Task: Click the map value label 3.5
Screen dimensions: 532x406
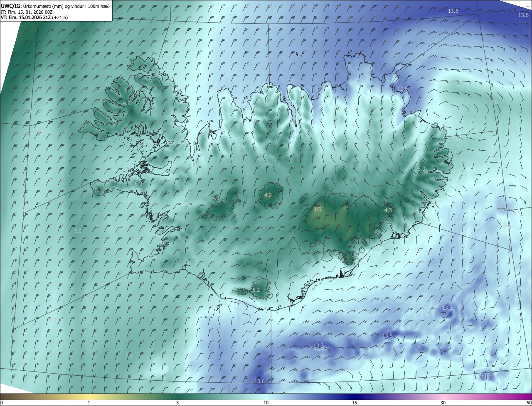Action: point(317,210)
